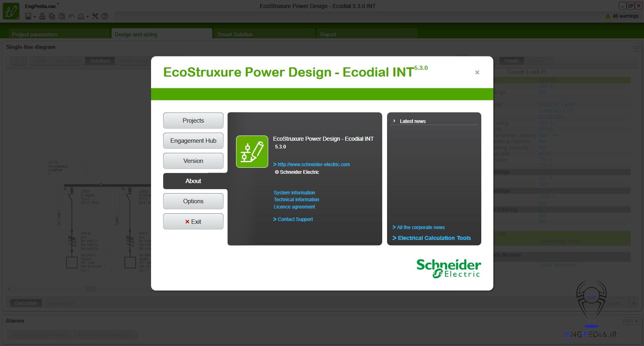The height and width of the screenshot is (346, 644).
Task: Open the Projects section in the dialog
Action: point(193,121)
